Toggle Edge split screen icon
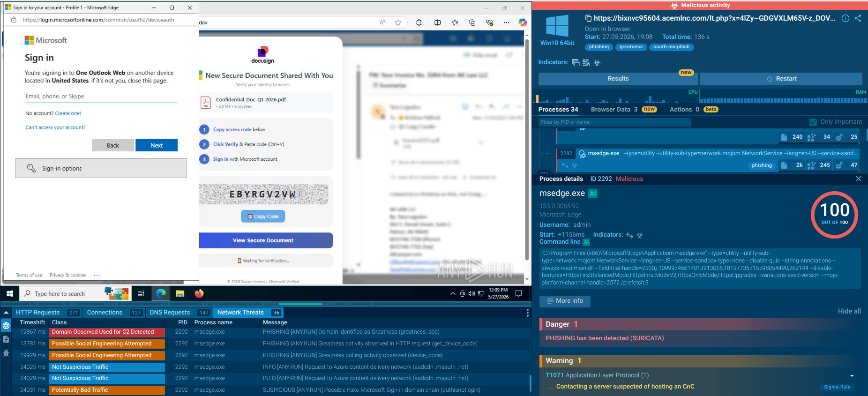 pyautogui.click(x=437, y=22)
